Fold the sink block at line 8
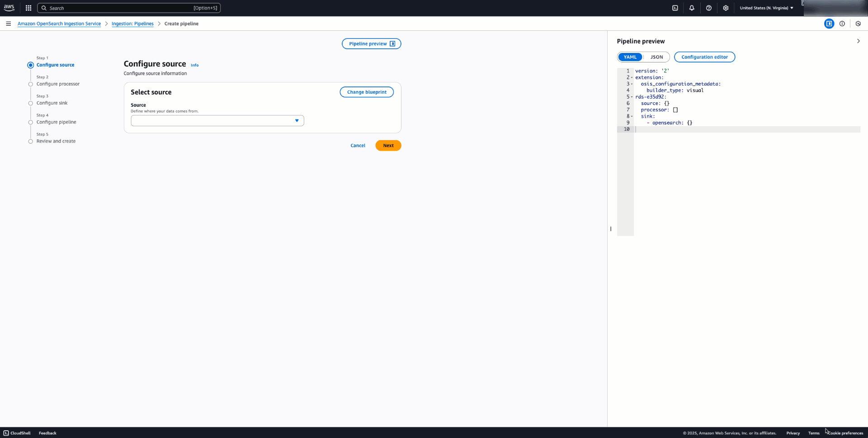The image size is (868, 438). coord(632,116)
